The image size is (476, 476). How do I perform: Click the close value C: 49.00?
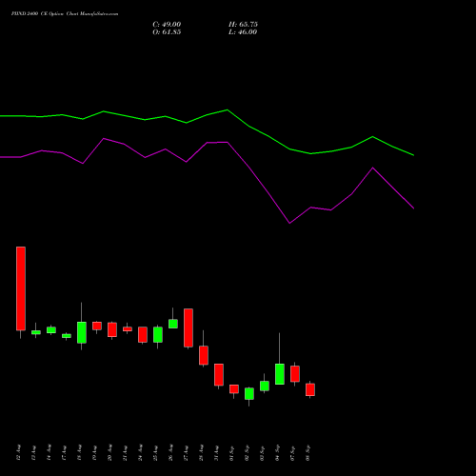[x=167, y=25]
